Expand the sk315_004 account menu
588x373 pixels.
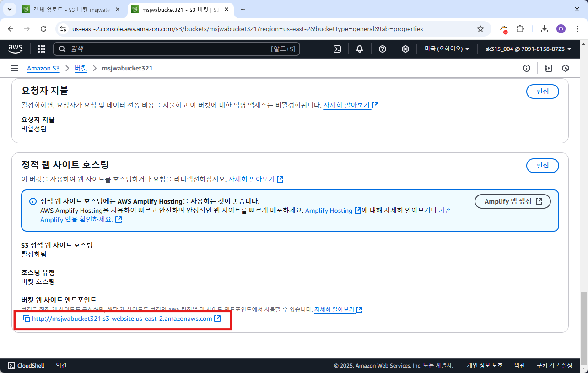(529, 49)
